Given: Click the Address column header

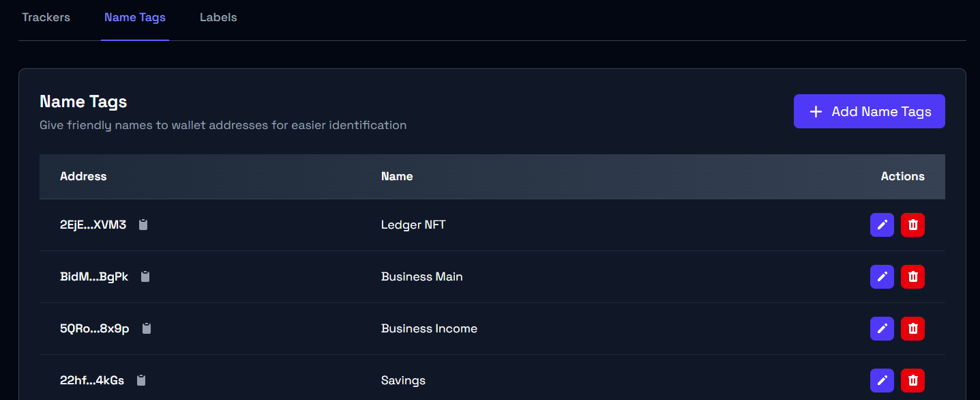Looking at the screenshot, I should coord(83,176).
